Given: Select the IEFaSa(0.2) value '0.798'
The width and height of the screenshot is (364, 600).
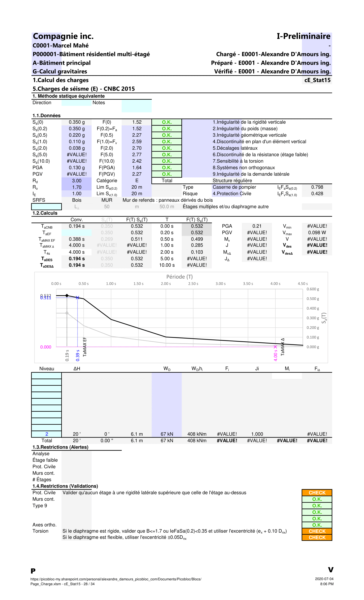Looking at the screenshot, I should tap(317, 187).
